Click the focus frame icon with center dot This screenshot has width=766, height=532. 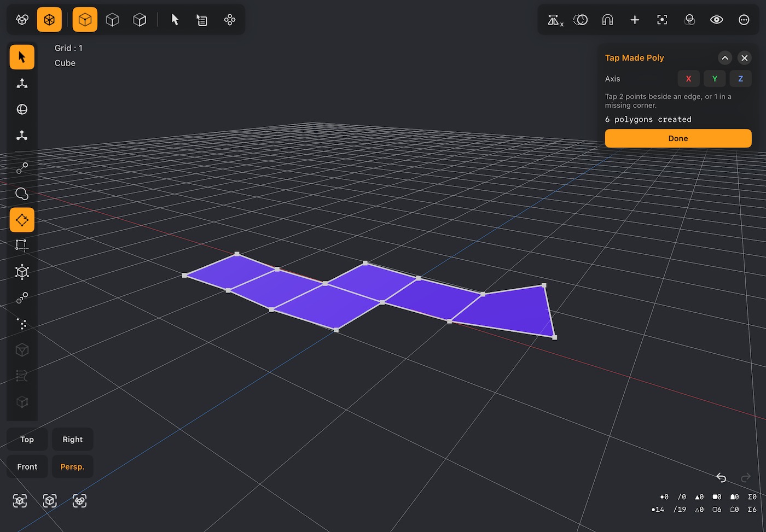(x=662, y=20)
